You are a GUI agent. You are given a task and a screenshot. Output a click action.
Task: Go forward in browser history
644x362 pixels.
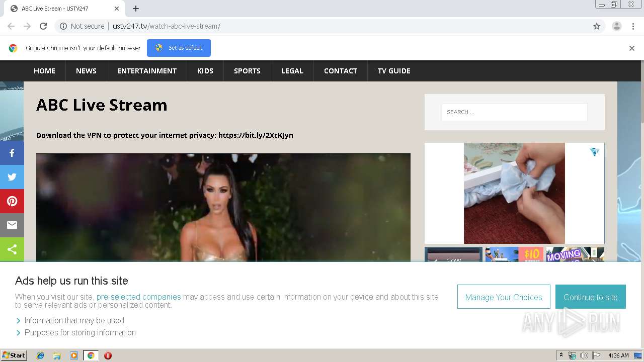(x=27, y=26)
